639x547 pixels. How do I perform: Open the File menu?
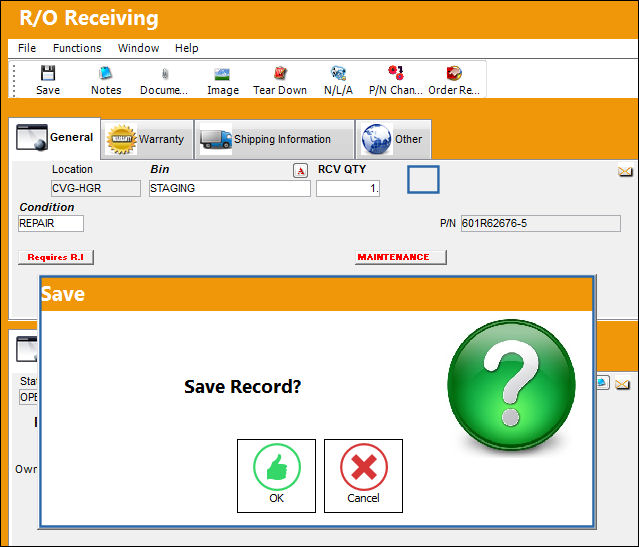pyautogui.click(x=27, y=48)
